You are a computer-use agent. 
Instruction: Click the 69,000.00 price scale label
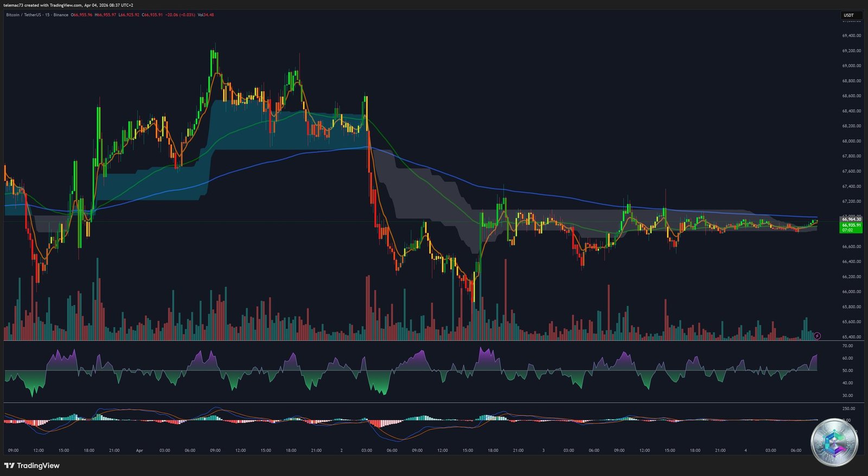[851, 66]
